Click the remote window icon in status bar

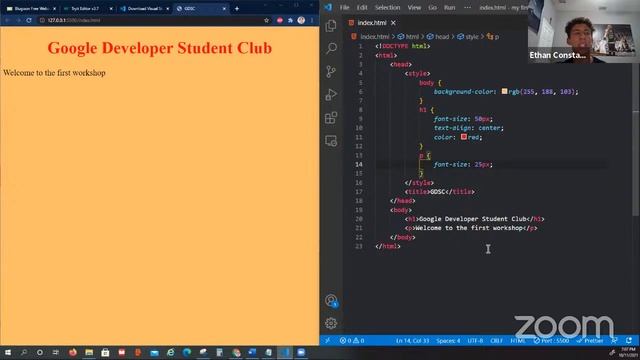pyautogui.click(x=327, y=340)
